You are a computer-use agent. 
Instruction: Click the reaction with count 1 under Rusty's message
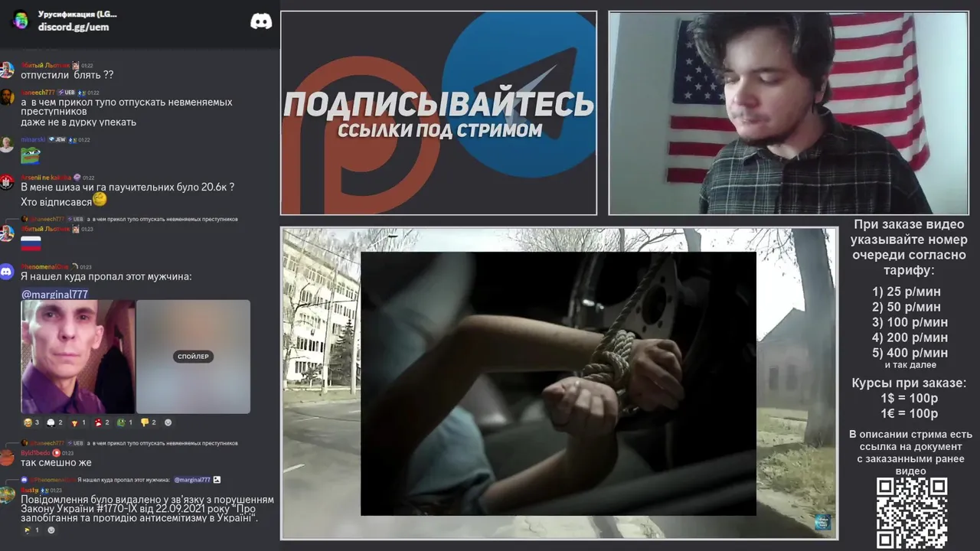pyautogui.click(x=31, y=530)
